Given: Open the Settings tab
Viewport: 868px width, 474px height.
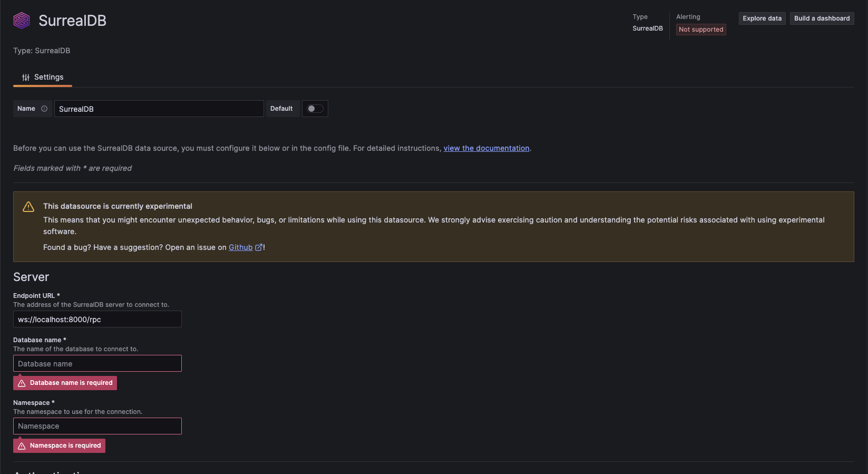Looking at the screenshot, I should coord(43,78).
